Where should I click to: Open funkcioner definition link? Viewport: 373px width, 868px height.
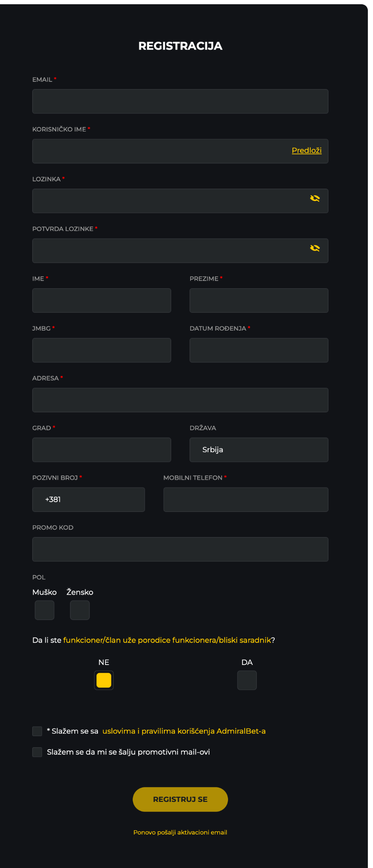tap(167, 640)
